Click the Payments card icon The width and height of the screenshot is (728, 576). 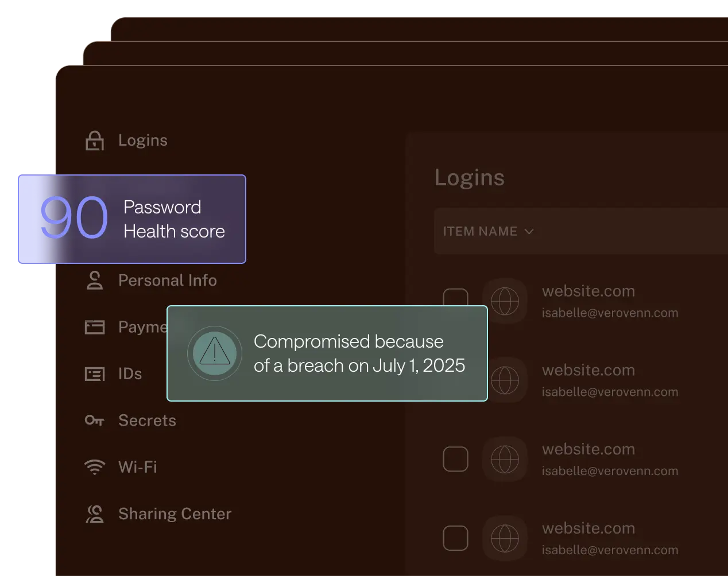click(x=94, y=327)
